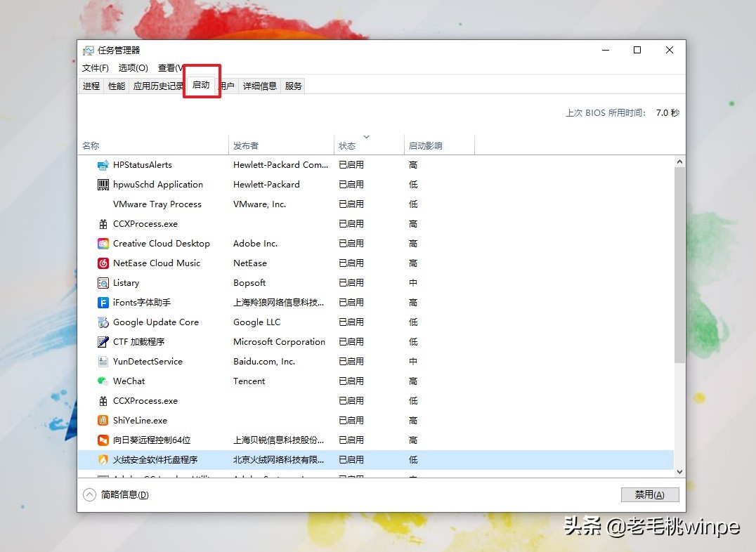756x552 pixels.
Task: Click publisher 上海贝锐信息科技股份...
Action: pos(279,440)
